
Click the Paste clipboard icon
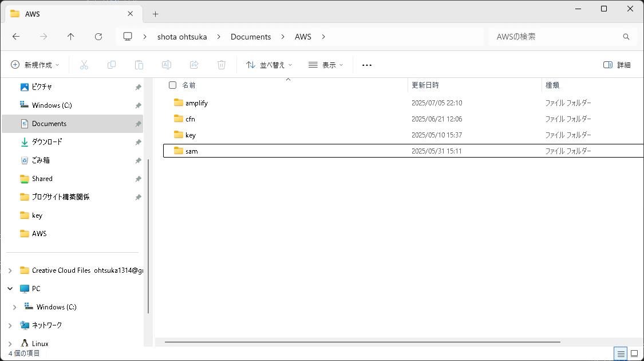pyautogui.click(x=139, y=65)
